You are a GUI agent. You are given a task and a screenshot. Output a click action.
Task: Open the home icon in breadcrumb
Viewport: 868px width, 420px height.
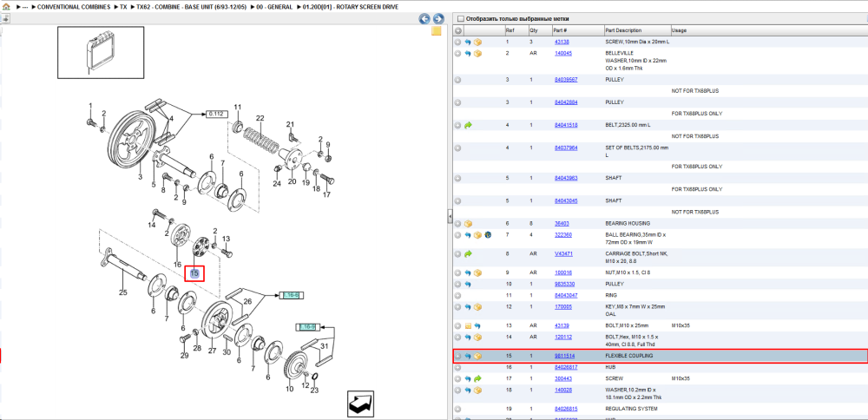[x=6, y=7]
